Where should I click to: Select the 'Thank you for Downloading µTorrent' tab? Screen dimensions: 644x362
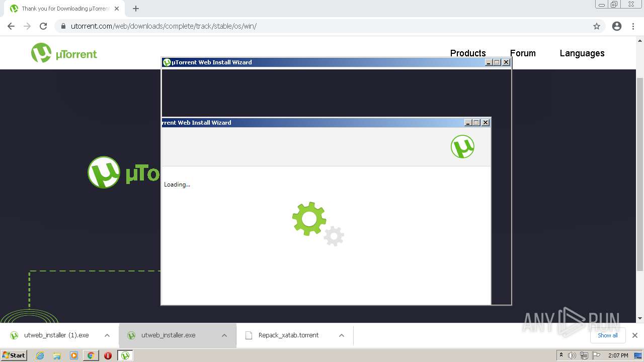coord(65,9)
